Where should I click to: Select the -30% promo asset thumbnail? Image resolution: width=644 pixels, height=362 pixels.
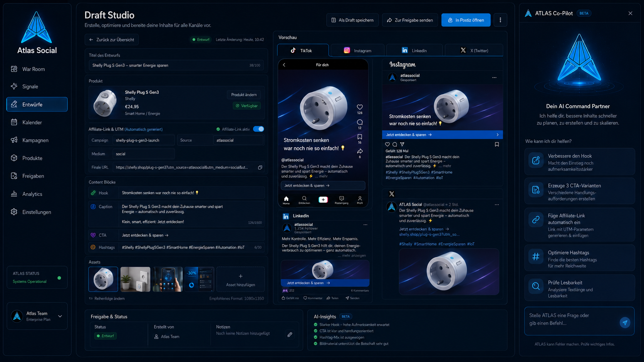200,279
